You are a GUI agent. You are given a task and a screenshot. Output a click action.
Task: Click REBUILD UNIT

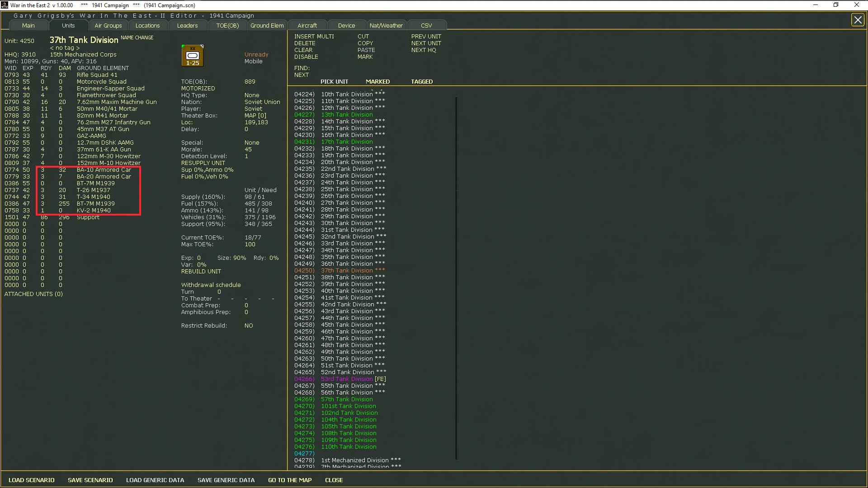coord(201,272)
